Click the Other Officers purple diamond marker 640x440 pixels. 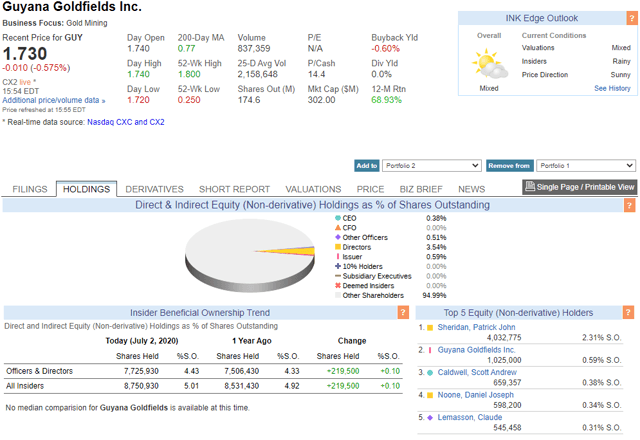point(338,237)
